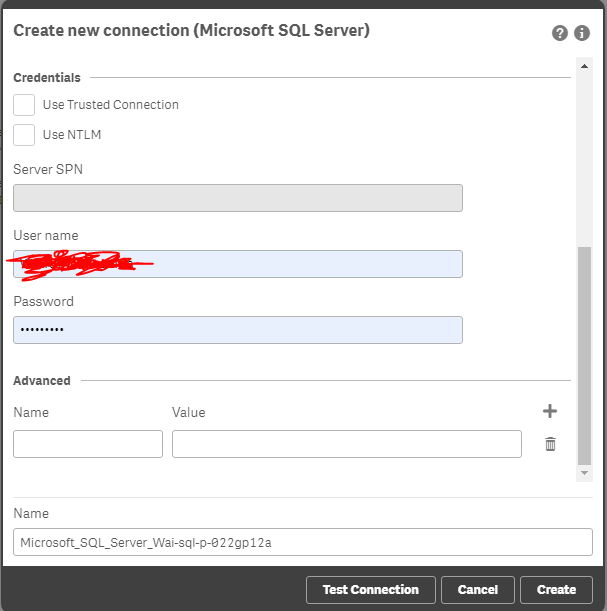
Task: Toggle the Use NTLM checkbox
Action: click(x=24, y=135)
